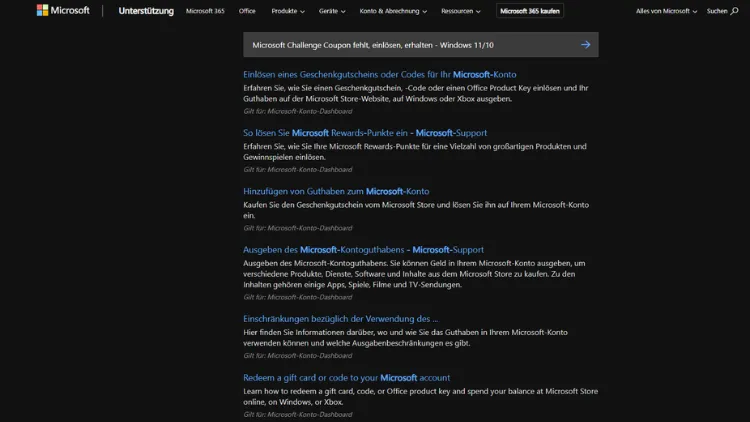Click Gilt für text under Ausgeben des Kontoguthabens
The image size is (750, 422).
tap(298, 297)
